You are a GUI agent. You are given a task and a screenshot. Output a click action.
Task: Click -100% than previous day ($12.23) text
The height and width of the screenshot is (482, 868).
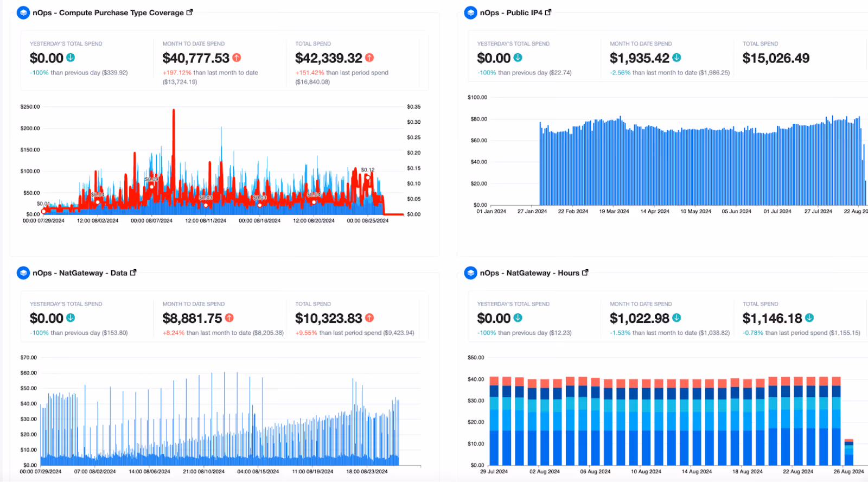point(524,333)
